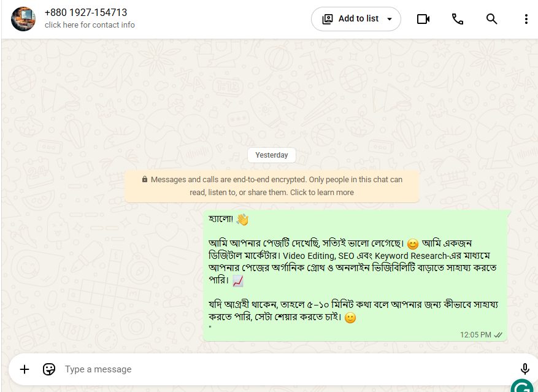Click the lock icon in encryption banner
The width and height of the screenshot is (538, 392).
145,179
